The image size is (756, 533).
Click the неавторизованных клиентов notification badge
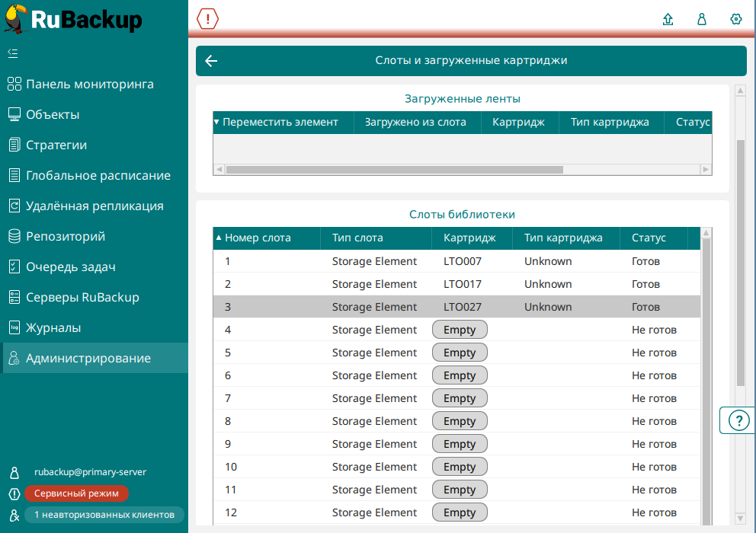pyautogui.click(x=104, y=515)
